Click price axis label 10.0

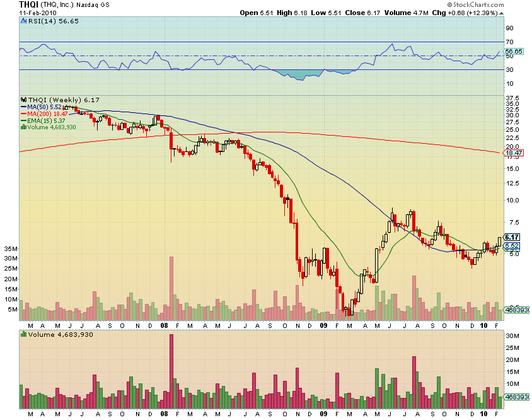coord(512,201)
